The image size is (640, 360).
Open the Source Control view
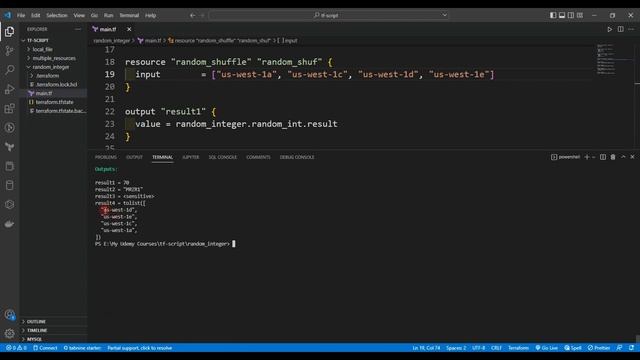tap(9, 51)
